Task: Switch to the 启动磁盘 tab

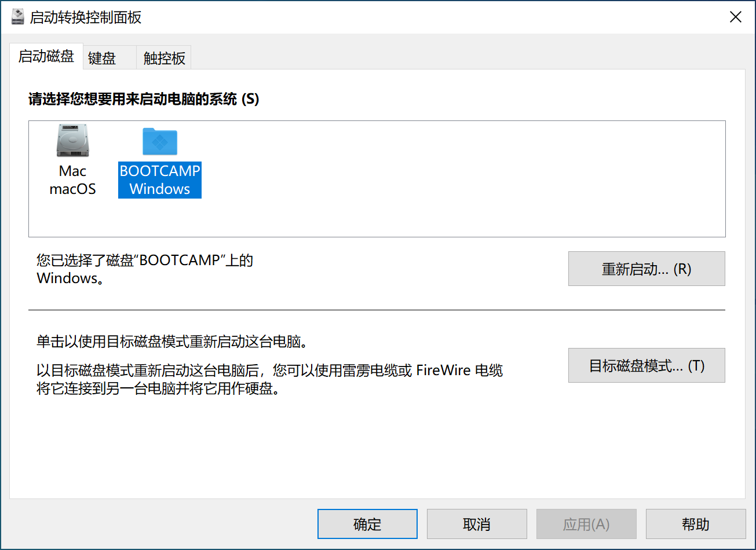Action: point(46,57)
